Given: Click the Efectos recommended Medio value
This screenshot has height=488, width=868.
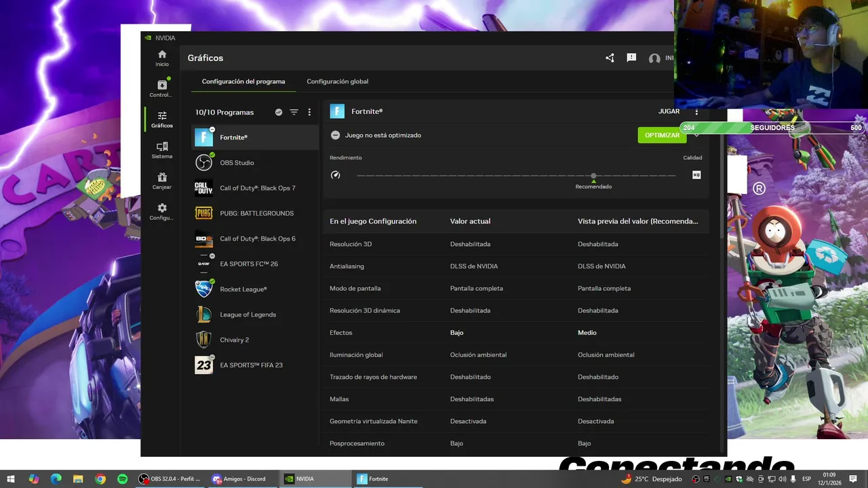Looking at the screenshot, I should 587,333.
